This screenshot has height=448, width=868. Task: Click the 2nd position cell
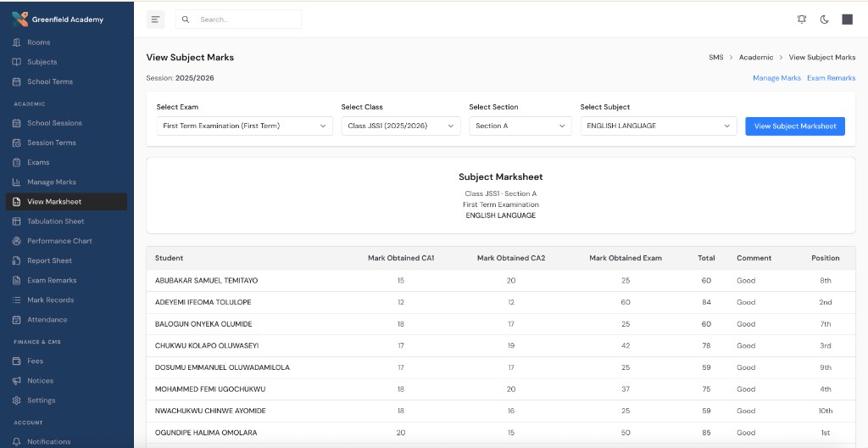click(826, 302)
